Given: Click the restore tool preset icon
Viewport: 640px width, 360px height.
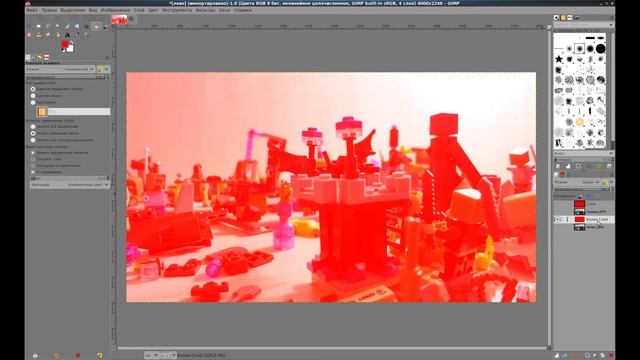Looking at the screenshot, I should click(56, 356).
